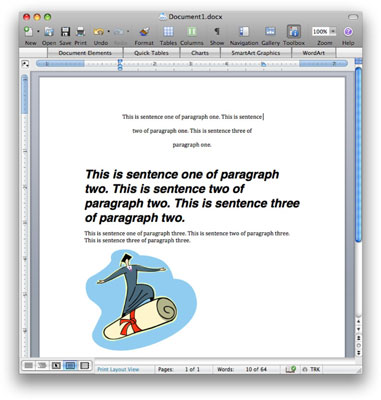The image size is (381, 400).
Task: Switch to Outline view button
Action: (x=42, y=366)
